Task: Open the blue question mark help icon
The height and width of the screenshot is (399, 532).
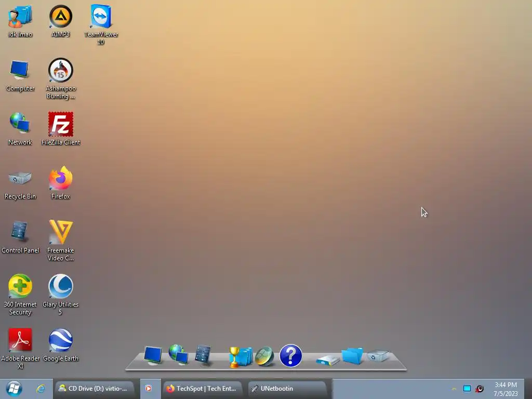Action: tap(291, 356)
